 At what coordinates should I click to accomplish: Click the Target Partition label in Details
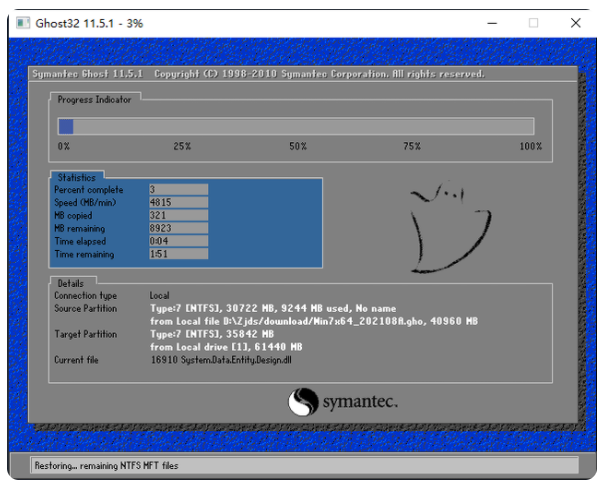(x=87, y=334)
